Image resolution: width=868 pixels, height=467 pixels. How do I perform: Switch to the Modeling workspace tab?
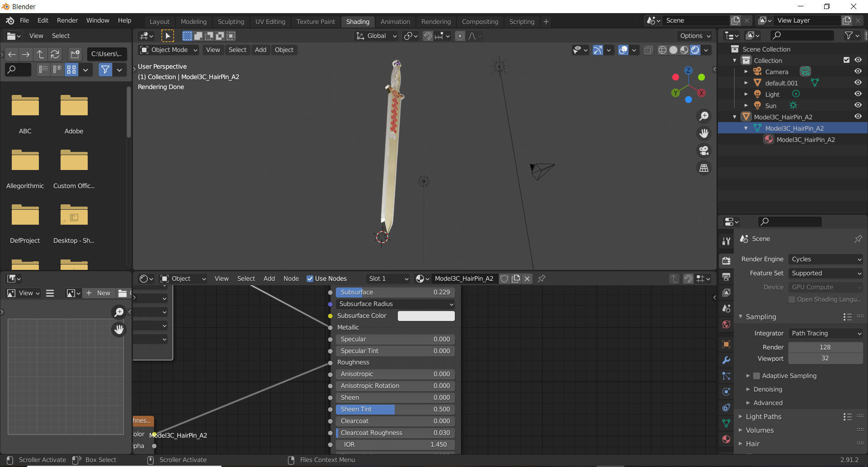[x=193, y=22]
